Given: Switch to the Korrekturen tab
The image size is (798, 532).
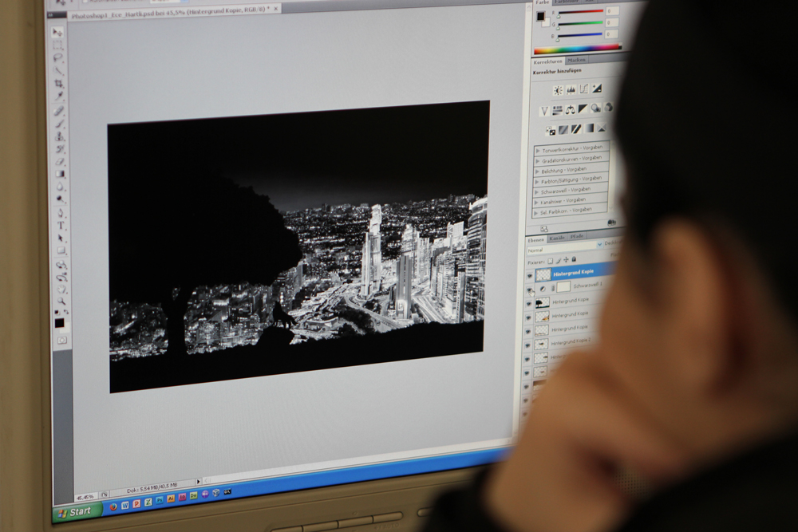Looking at the screenshot, I should 548,61.
